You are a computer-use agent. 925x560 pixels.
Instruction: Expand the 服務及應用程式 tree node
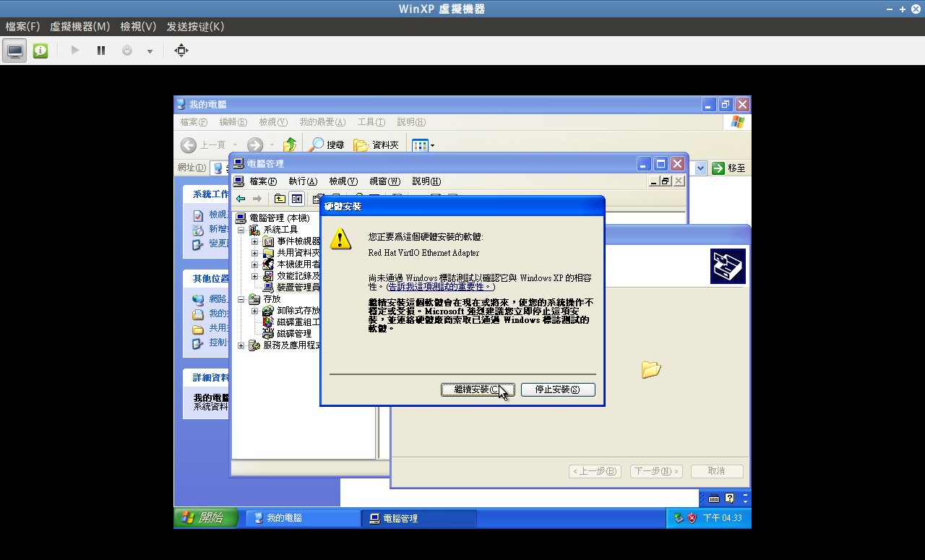coord(241,345)
